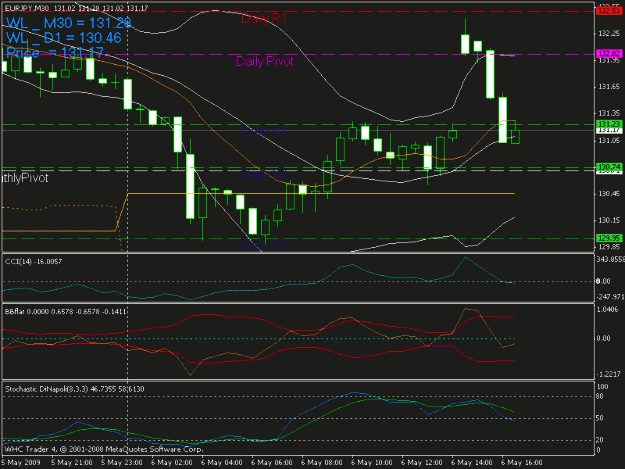Click the -247.971 CCI scale value
The width and height of the screenshot is (625, 469).
coord(610,297)
